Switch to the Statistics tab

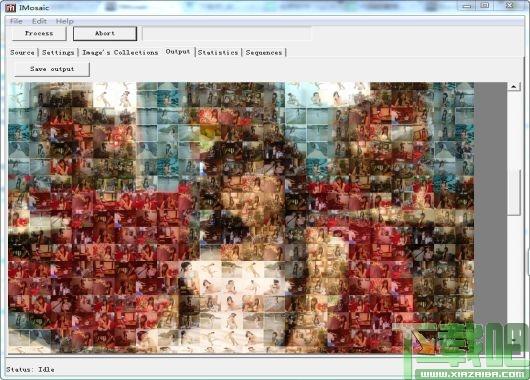(x=218, y=52)
